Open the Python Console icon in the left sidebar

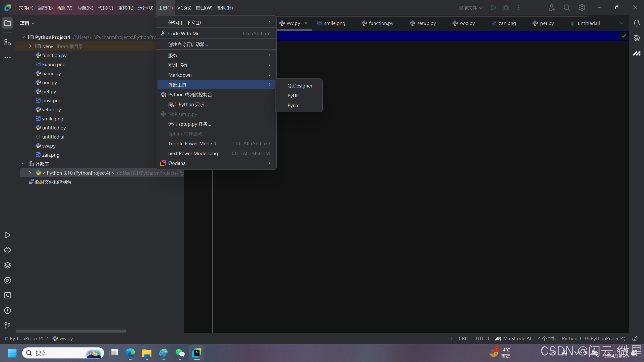(8, 250)
